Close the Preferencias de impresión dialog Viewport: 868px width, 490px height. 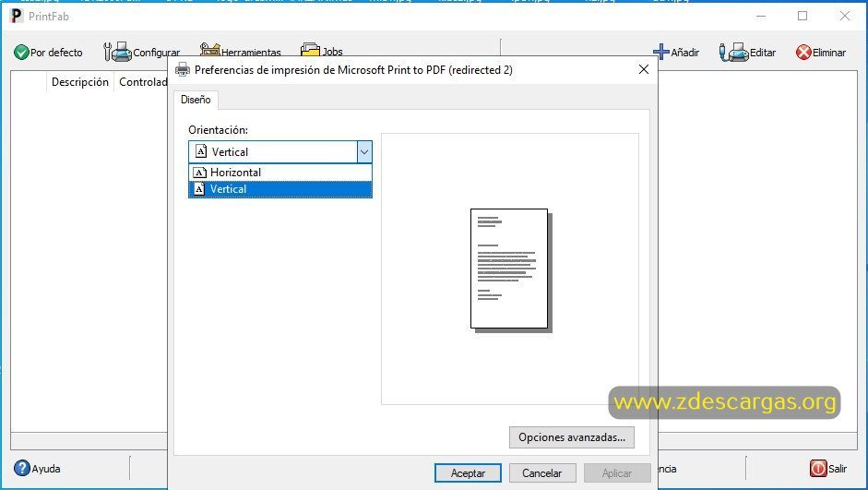pyautogui.click(x=643, y=69)
